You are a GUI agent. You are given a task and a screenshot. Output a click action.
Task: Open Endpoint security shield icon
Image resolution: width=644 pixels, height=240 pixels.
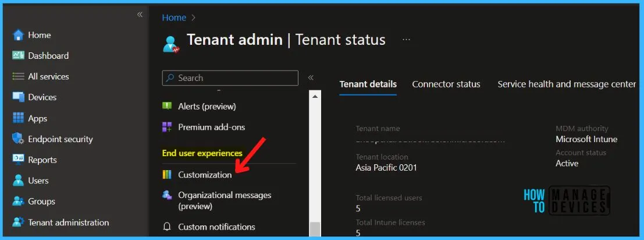pyautogui.click(x=18, y=139)
